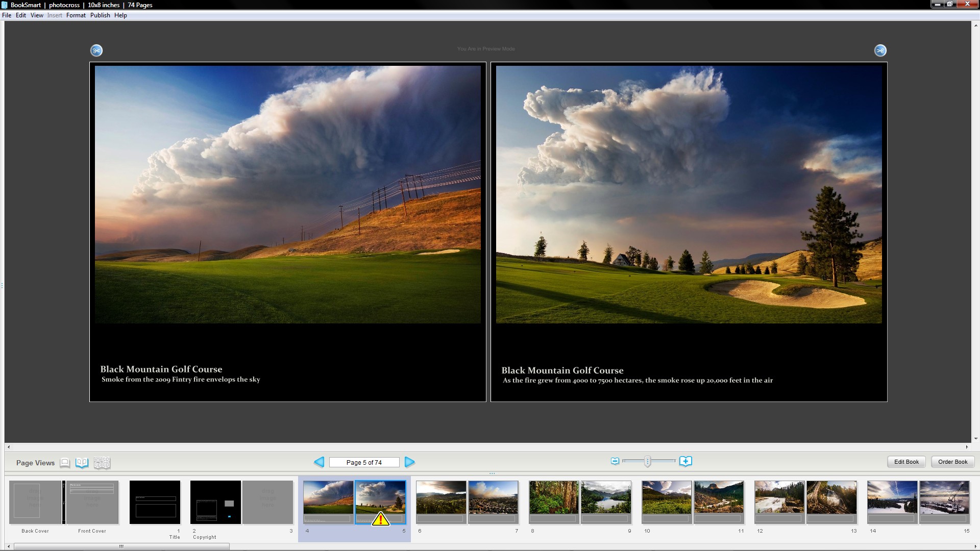This screenshot has height=551, width=980.
Task: Click the preview area scroll right arrow
Action: point(967,447)
